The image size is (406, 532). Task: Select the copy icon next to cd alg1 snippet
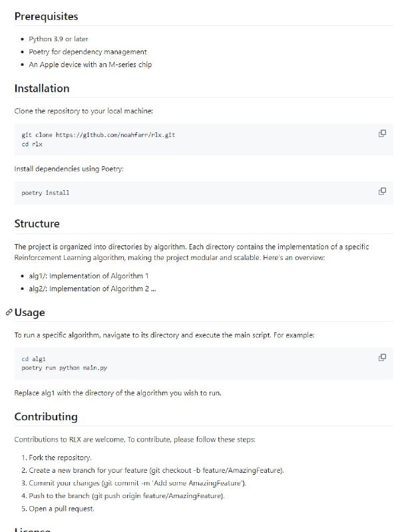tap(381, 358)
